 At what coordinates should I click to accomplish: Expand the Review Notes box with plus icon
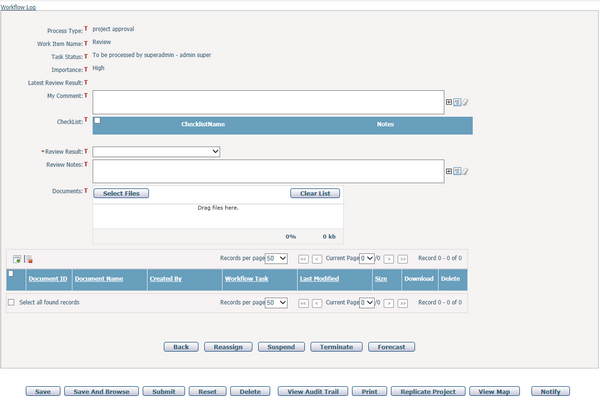point(449,171)
